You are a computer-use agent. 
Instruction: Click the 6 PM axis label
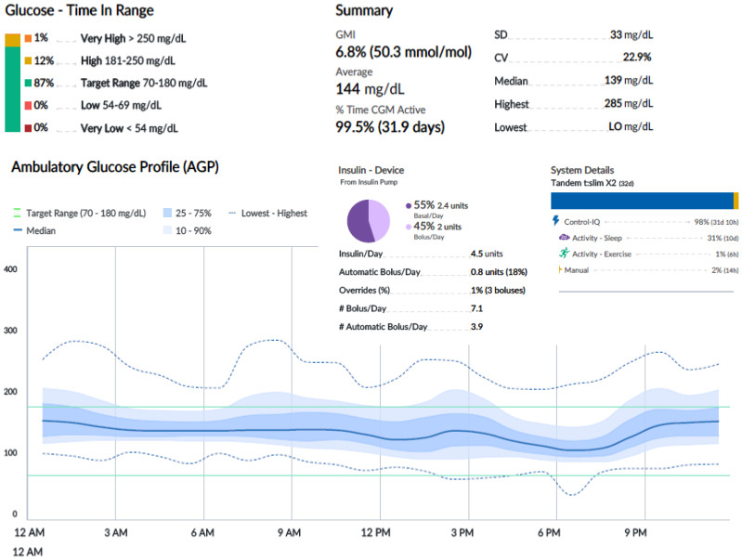point(549,533)
